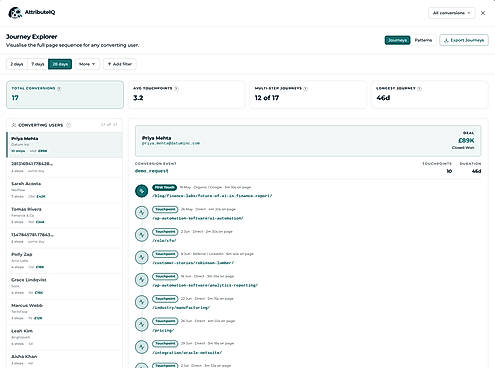Select Priya Mehta in users list
Viewport: 495px width, 368px height.
click(x=64, y=145)
